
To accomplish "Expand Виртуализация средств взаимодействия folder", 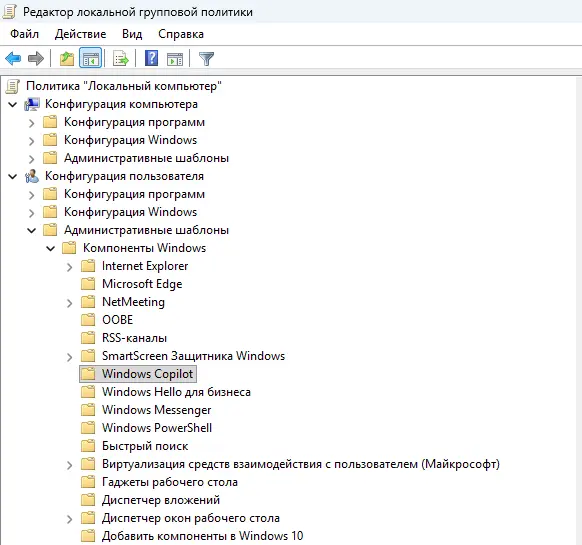I will [70, 465].
